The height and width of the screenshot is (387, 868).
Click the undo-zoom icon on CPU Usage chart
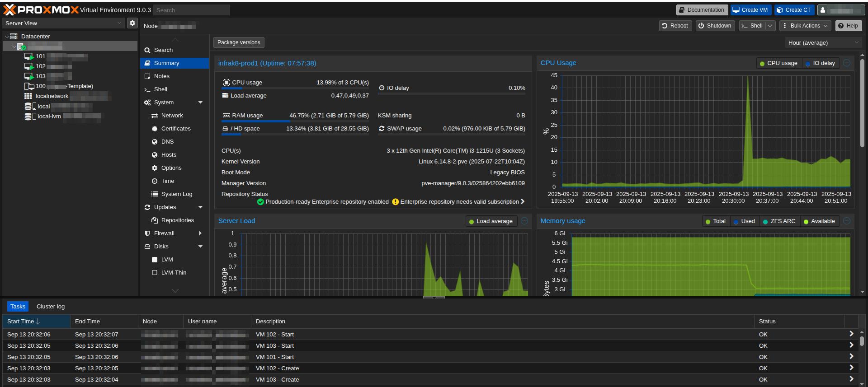click(x=847, y=63)
